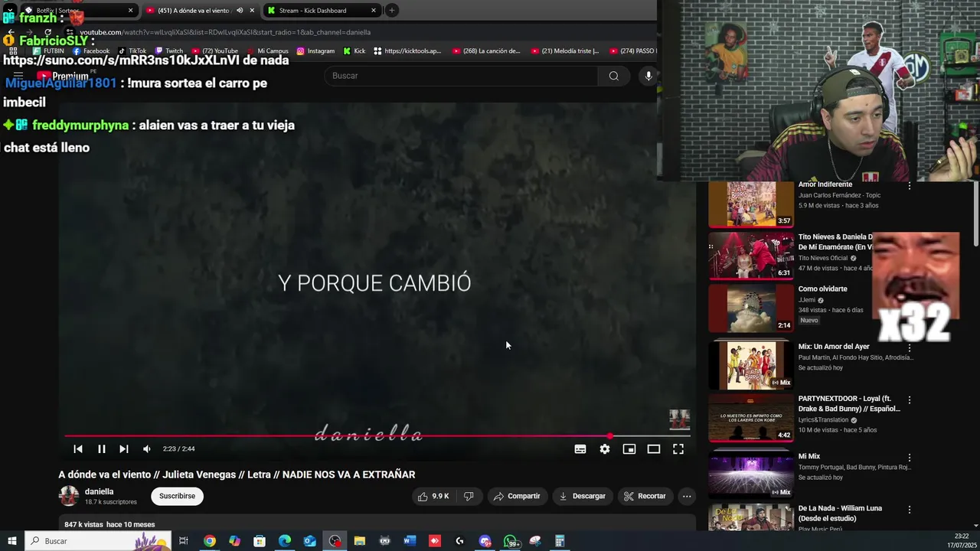This screenshot has height=551, width=980.
Task: Like the video with 9.9 K likes
Action: tap(433, 496)
